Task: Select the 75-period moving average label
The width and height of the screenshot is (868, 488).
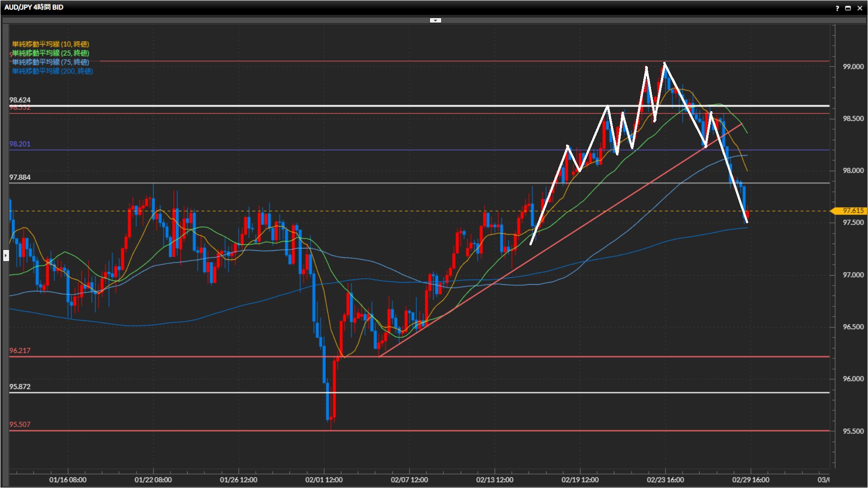Action: [50, 62]
